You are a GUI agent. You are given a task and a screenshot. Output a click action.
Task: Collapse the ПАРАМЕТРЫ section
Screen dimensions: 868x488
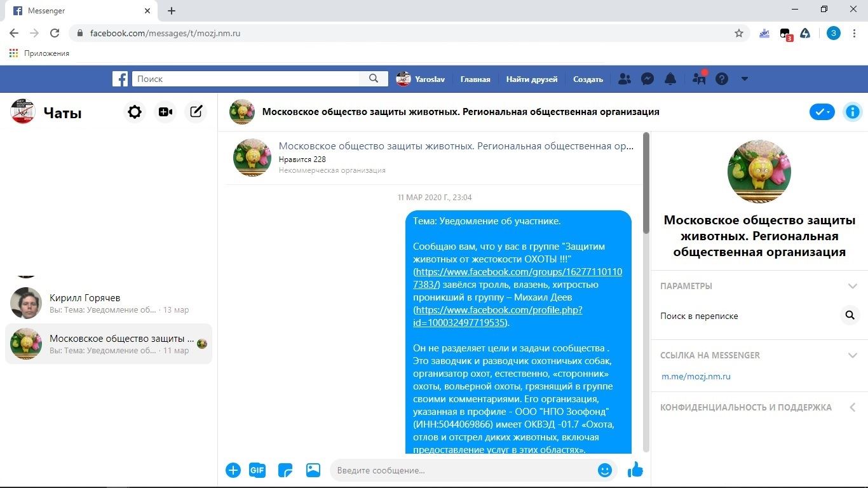tap(853, 286)
